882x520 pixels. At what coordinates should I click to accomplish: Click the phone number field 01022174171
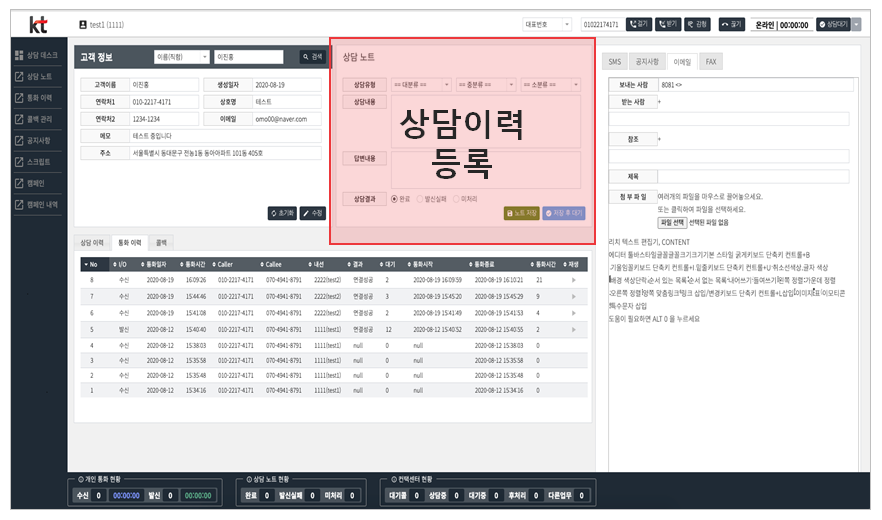point(601,25)
